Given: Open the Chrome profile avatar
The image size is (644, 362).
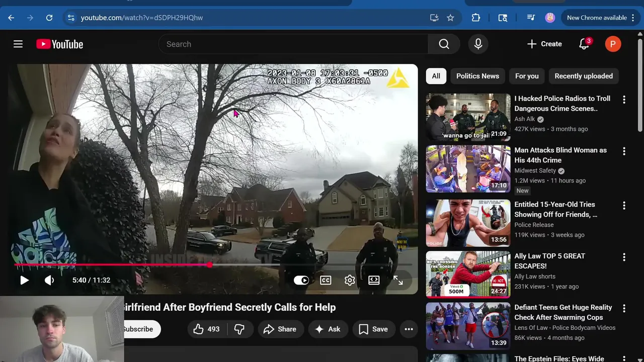Looking at the screenshot, I should (550, 18).
